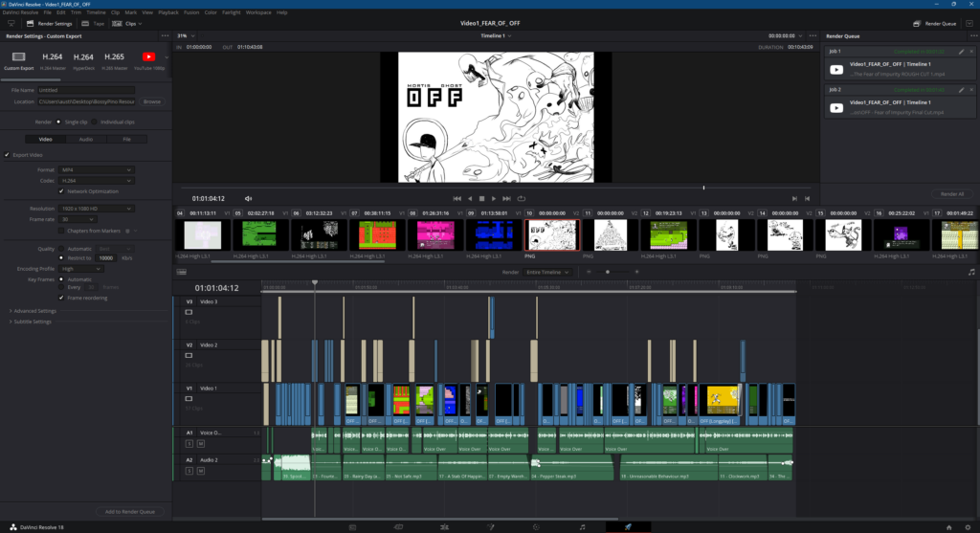This screenshot has height=533, width=980.
Task: Disable Network Optimization checkbox
Action: click(61, 191)
